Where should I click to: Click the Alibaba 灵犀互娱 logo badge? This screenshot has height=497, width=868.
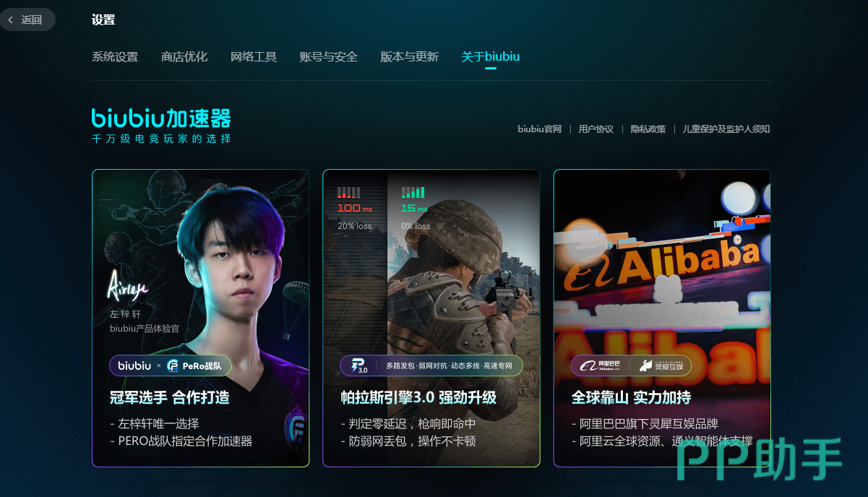coord(631,366)
